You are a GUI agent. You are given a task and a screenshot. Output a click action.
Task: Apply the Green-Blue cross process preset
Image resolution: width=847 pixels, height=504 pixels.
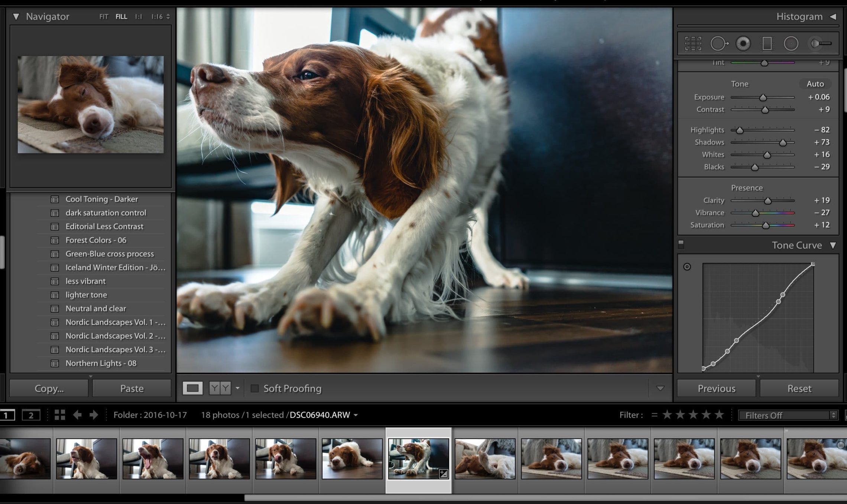point(110,254)
